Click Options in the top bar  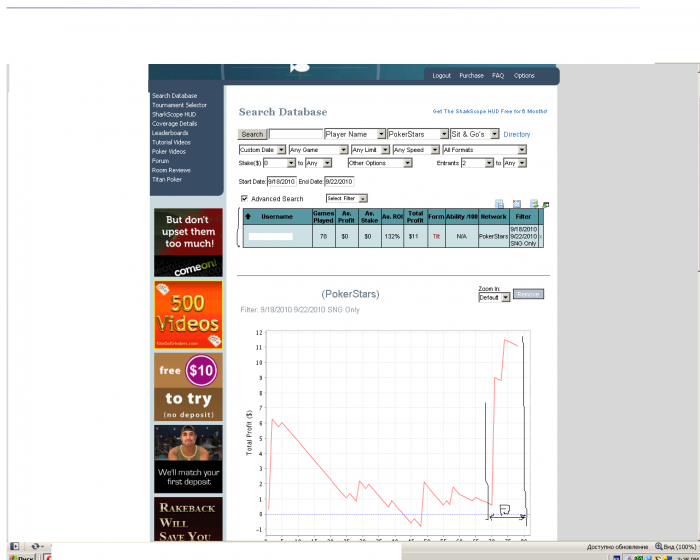(524, 75)
